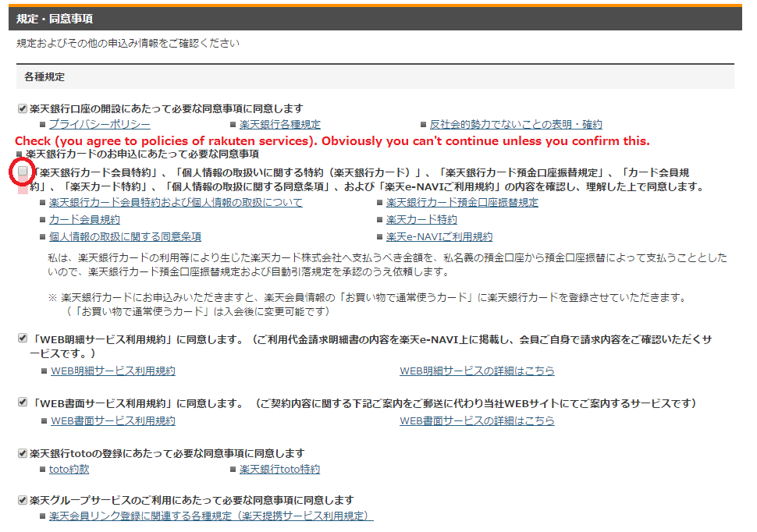Screen dimensions: 757x532
Task: Open the 楽天e-NAVIご利用規約 link
Action: (439, 237)
